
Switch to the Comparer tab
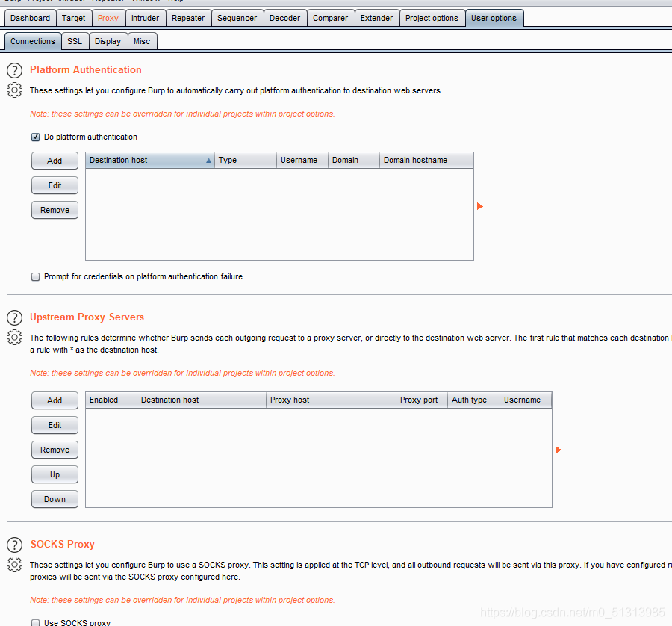tap(331, 18)
